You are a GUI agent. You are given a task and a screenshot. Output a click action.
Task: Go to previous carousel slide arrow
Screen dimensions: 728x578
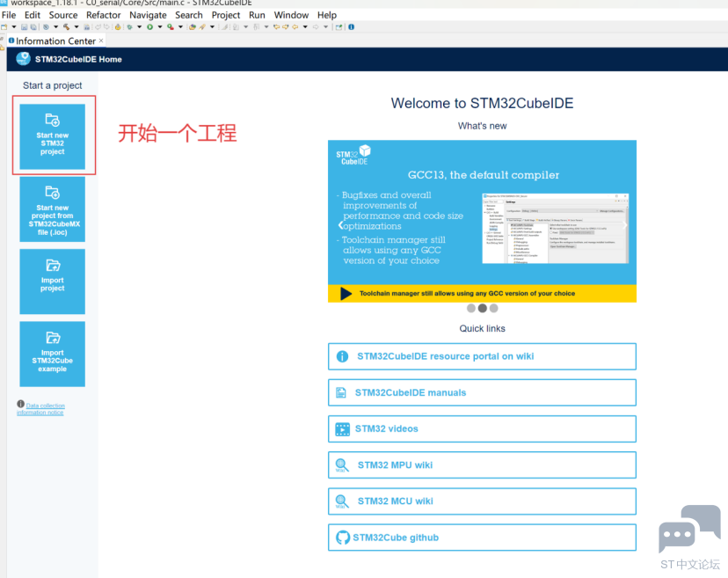[340, 225]
